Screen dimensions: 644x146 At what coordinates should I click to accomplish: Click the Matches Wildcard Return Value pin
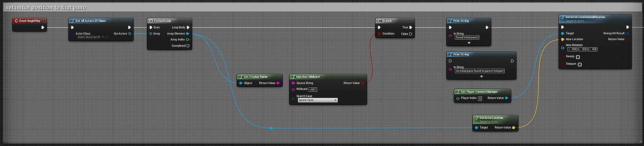pyautogui.click(x=362, y=83)
